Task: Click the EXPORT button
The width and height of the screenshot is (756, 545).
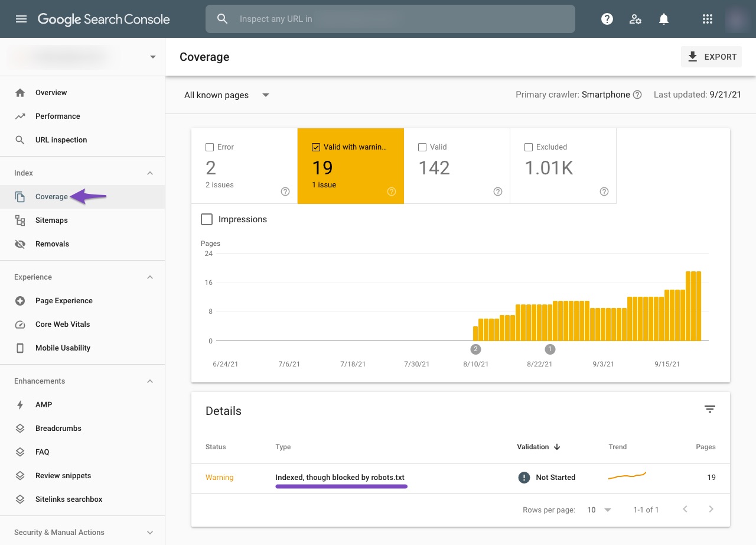Action: click(712, 57)
